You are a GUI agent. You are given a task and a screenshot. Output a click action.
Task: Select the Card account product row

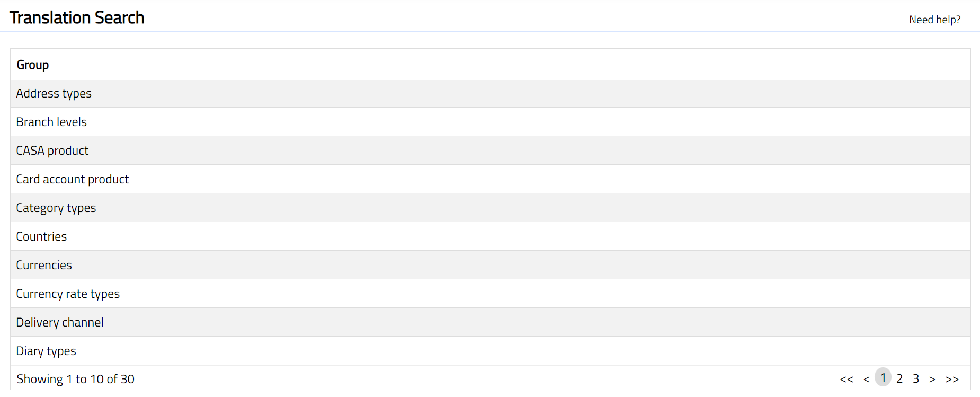73,179
